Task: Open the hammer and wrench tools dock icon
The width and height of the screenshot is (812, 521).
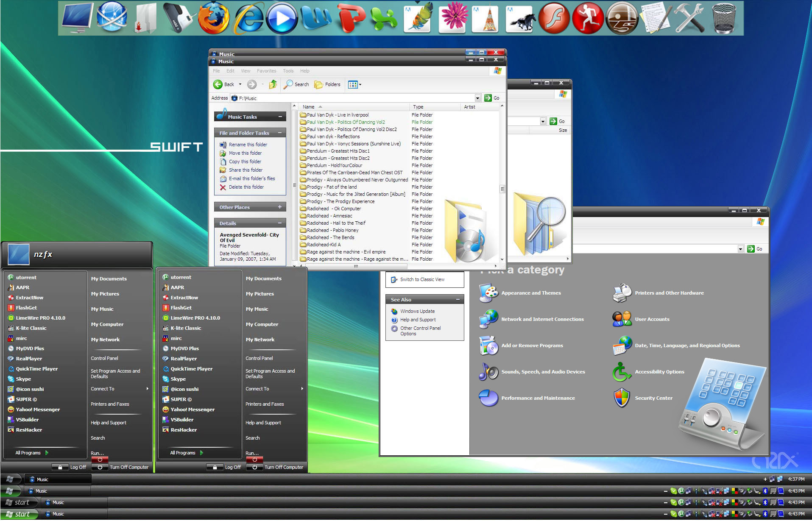Action: (x=689, y=18)
